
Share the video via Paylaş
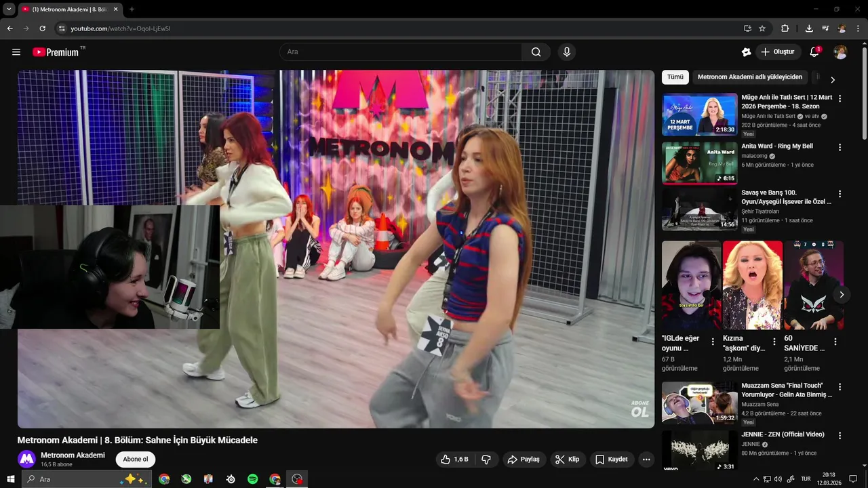point(524,460)
